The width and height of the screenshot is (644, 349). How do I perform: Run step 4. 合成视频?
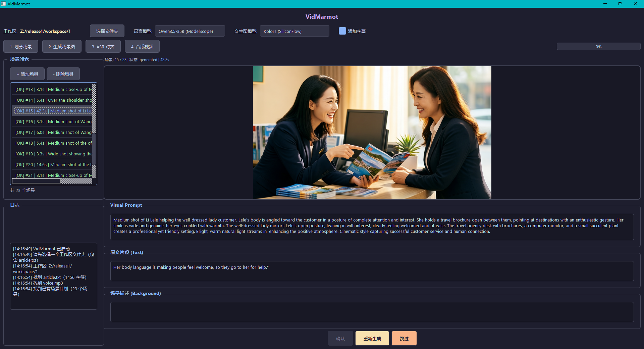[x=142, y=46]
